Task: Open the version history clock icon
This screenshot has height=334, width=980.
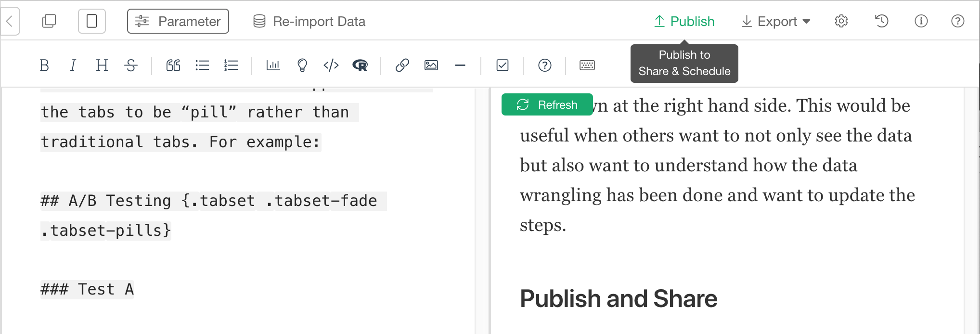Action: tap(881, 21)
